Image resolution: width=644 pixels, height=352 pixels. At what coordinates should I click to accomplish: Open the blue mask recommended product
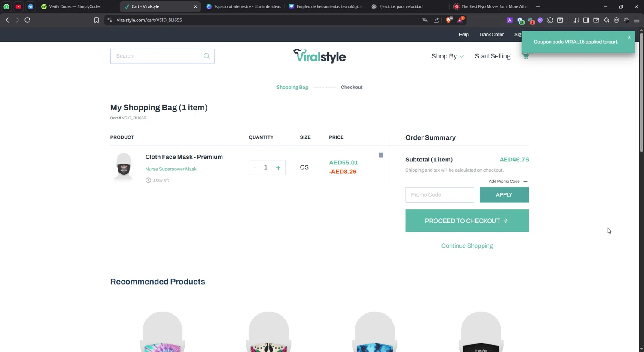375,331
